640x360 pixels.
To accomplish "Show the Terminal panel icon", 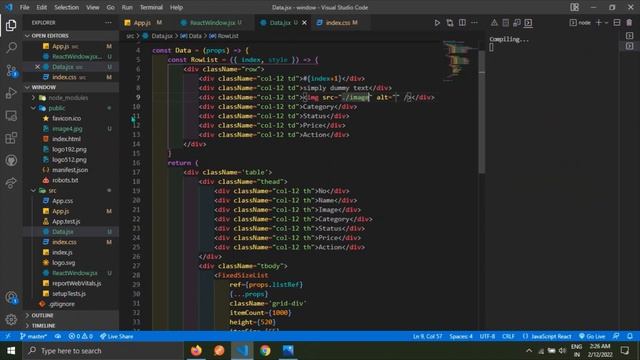I will (528, 23).
